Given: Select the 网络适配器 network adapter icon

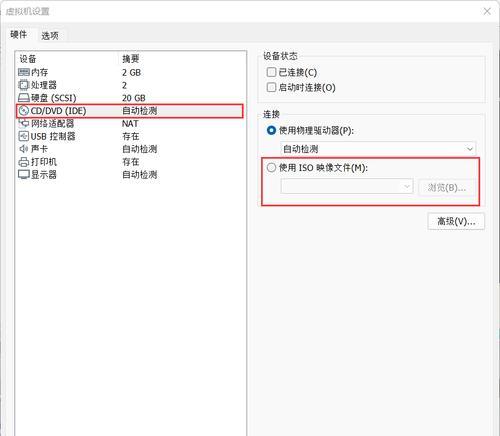Looking at the screenshot, I should pyautogui.click(x=24, y=123).
